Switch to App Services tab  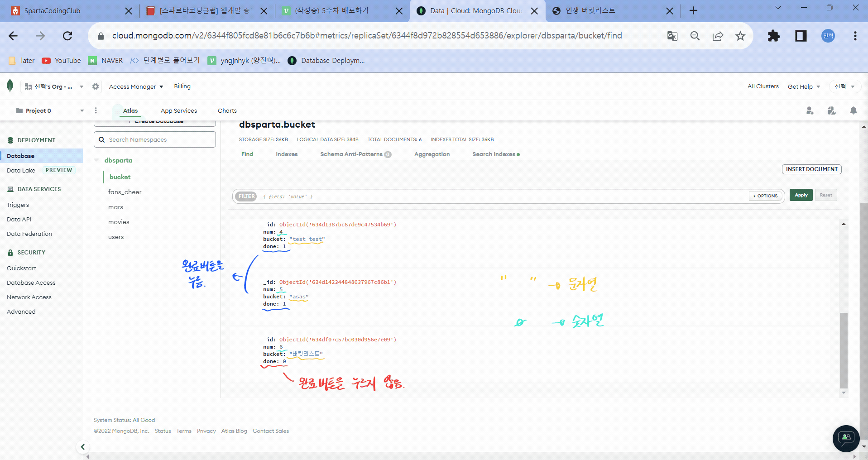click(x=179, y=110)
